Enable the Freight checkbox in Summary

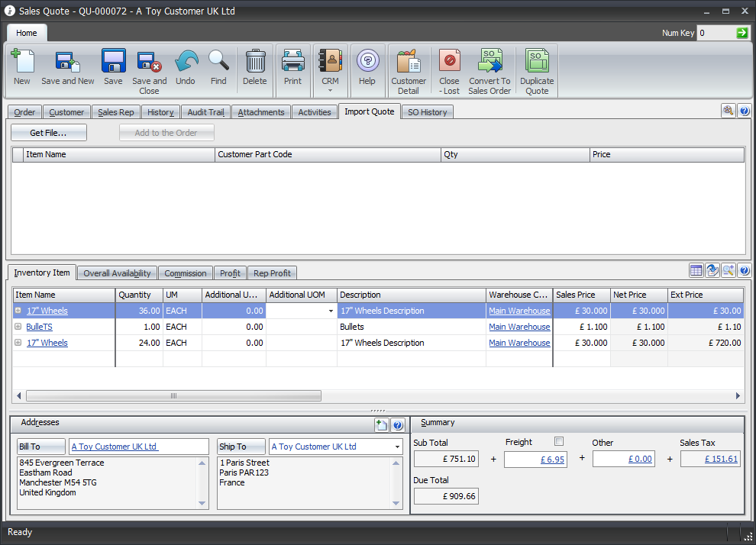559,441
